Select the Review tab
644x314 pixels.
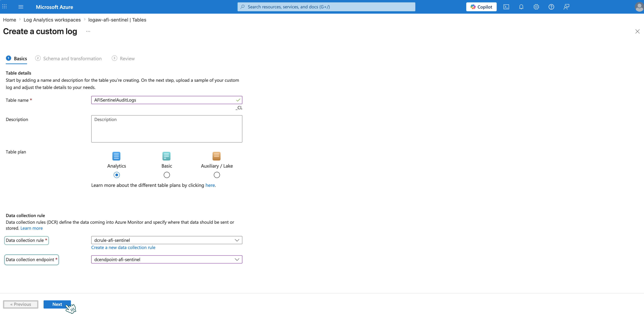pos(123,58)
